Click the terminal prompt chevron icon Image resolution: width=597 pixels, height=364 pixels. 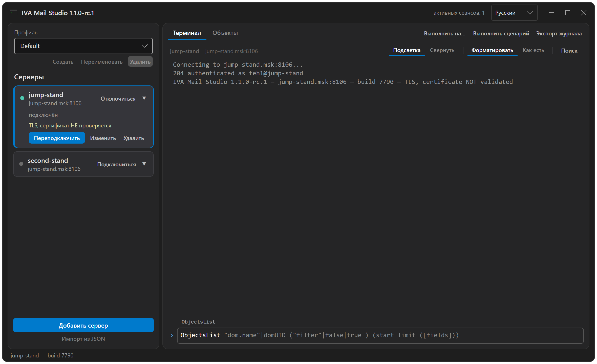172,335
